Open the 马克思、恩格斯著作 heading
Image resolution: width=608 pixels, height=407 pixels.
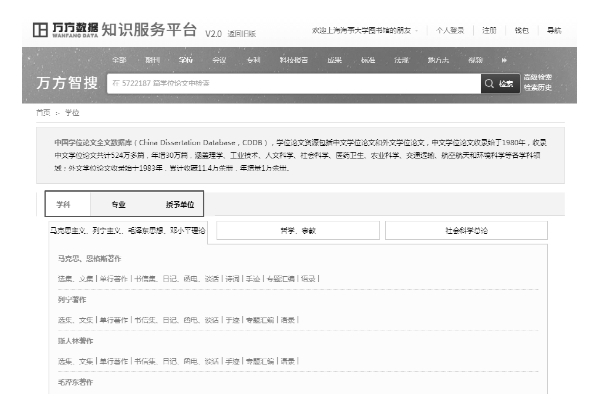(x=89, y=259)
